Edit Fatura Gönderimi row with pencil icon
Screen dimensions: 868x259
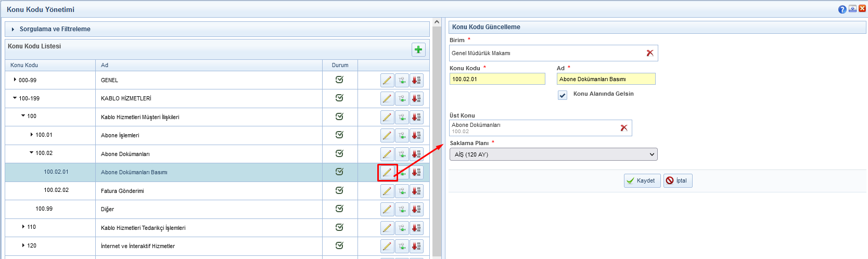pos(387,191)
